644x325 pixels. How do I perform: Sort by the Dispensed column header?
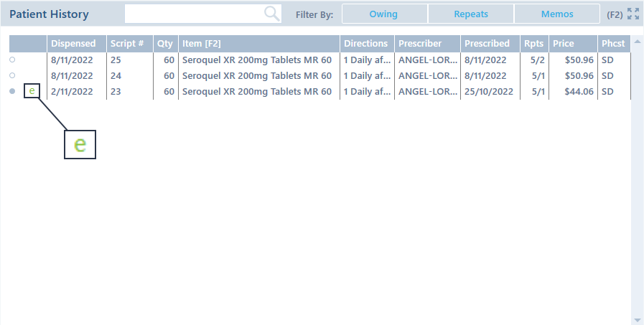(73, 44)
